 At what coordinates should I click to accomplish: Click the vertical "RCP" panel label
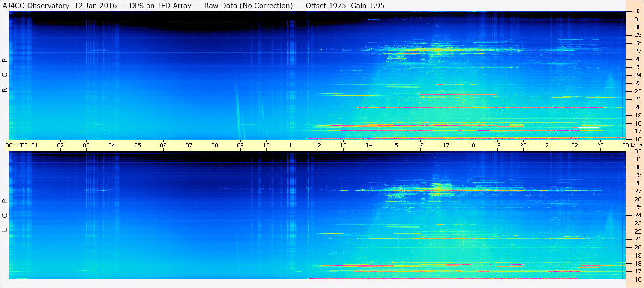pyautogui.click(x=5, y=75)
